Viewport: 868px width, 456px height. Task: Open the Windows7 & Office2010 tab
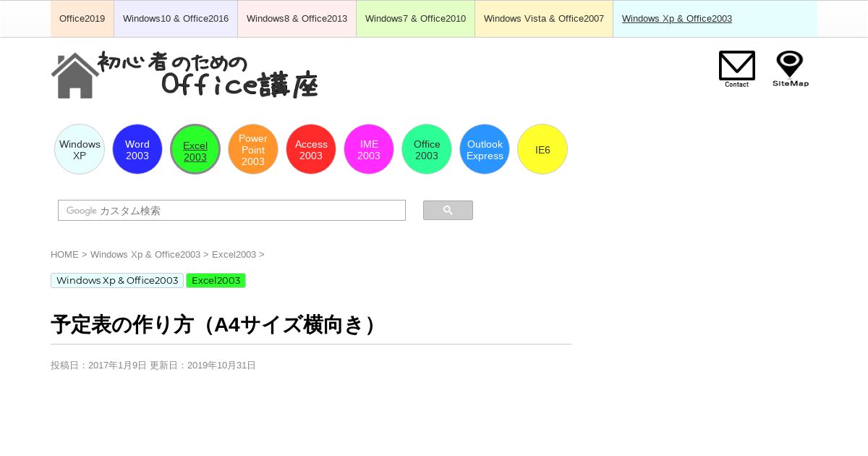pos(416,19)
